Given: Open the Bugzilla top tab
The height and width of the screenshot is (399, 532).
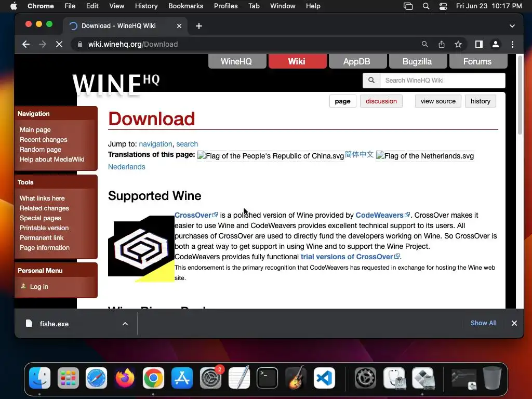Looking at the screenshot, I should click(x=418, y=61).
